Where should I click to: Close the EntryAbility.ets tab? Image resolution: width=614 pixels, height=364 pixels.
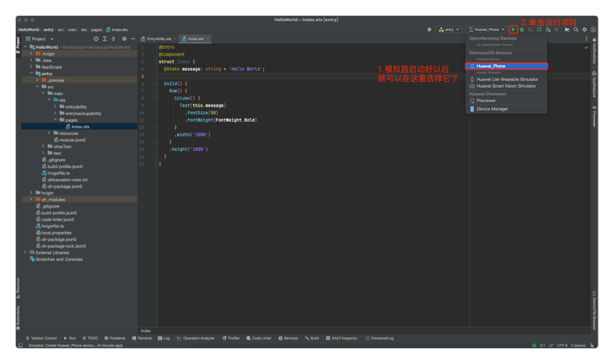(x=175, y=39)
